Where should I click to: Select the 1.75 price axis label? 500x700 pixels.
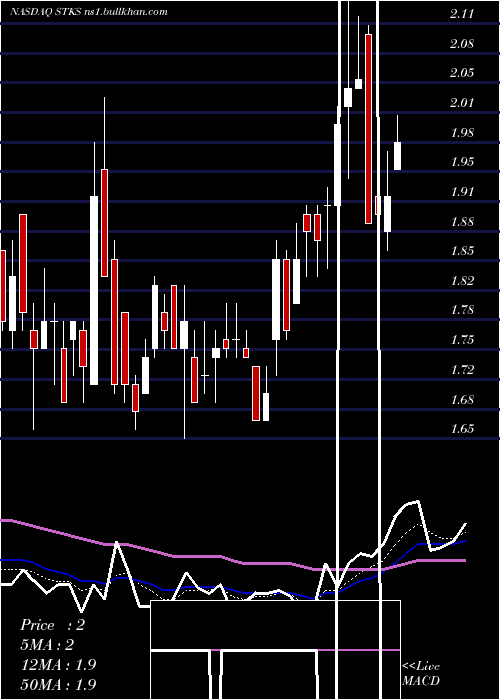[462, 340]
